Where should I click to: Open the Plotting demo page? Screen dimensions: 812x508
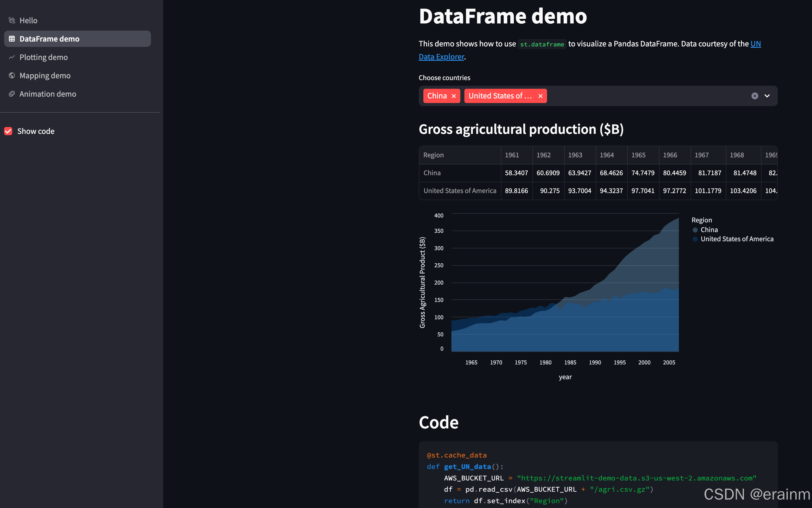click(44, 57)
